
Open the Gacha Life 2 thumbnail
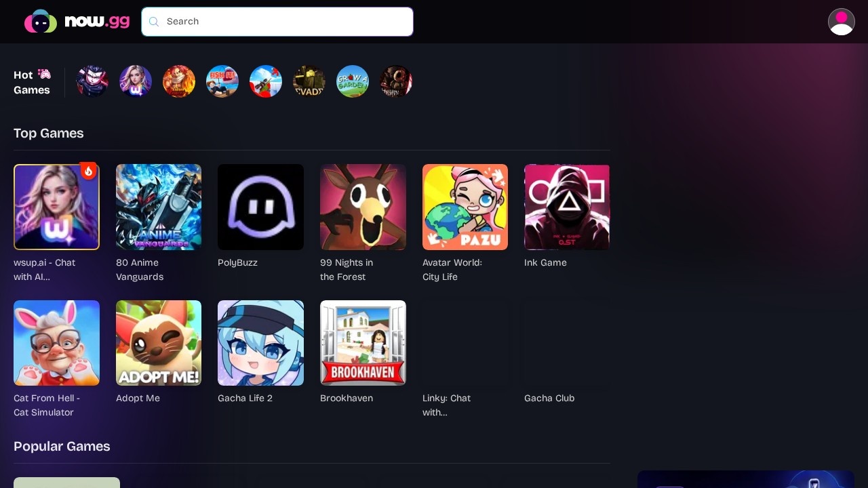click(x=260, y=343)
